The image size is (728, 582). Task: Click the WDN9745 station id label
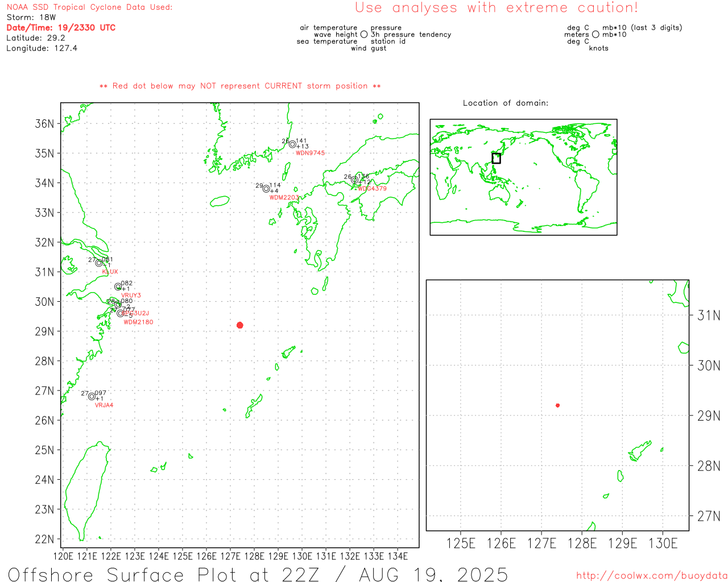point(311,153)
